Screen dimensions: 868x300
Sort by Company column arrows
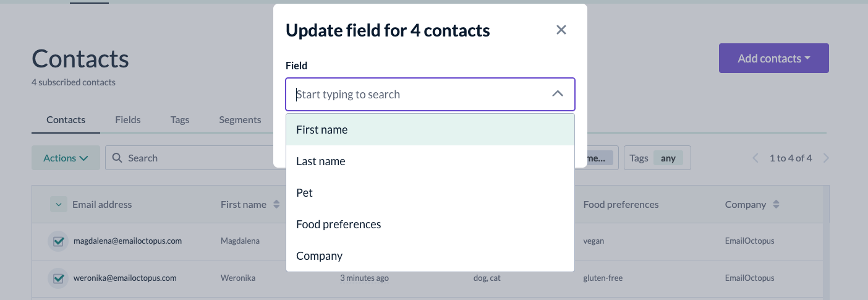pyautogui.click(x=776, y=204)
